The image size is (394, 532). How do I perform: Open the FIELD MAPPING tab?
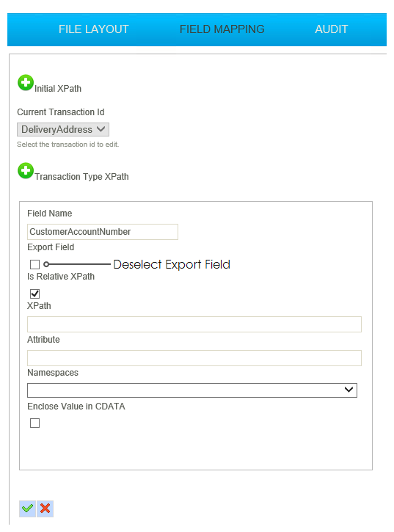click(222, 29)
